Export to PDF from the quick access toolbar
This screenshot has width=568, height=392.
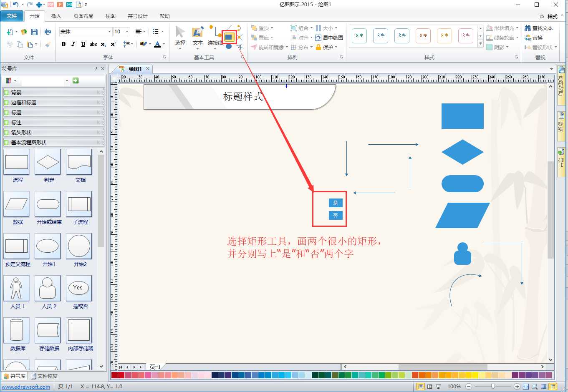coord(50,5)
